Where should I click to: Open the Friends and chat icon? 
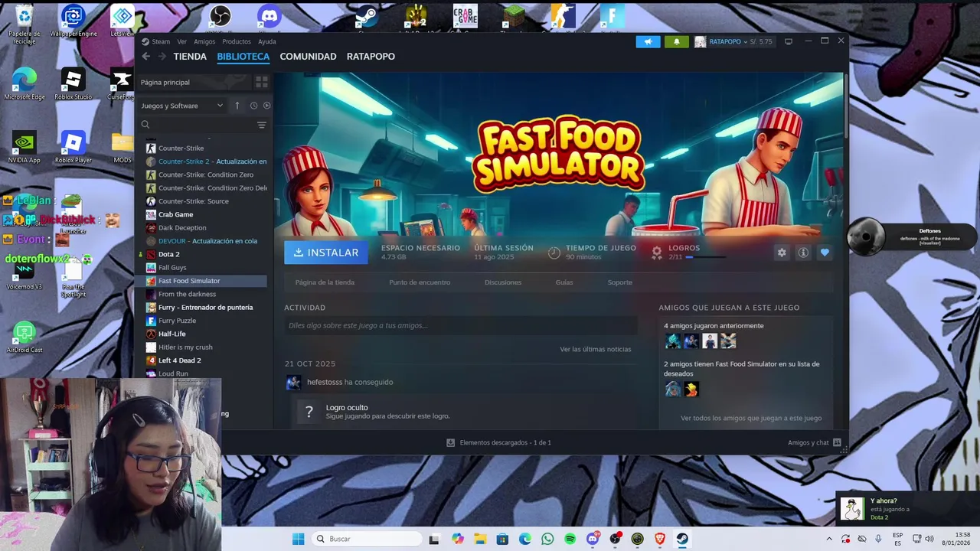837,442
